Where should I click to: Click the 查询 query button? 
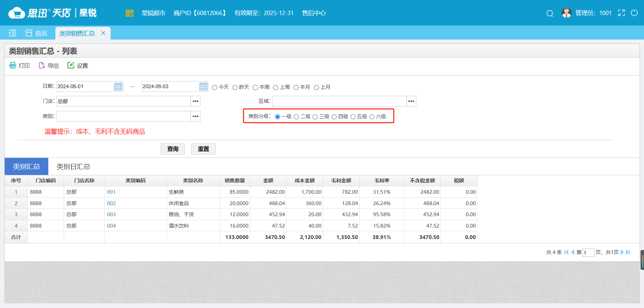(173, 149)
